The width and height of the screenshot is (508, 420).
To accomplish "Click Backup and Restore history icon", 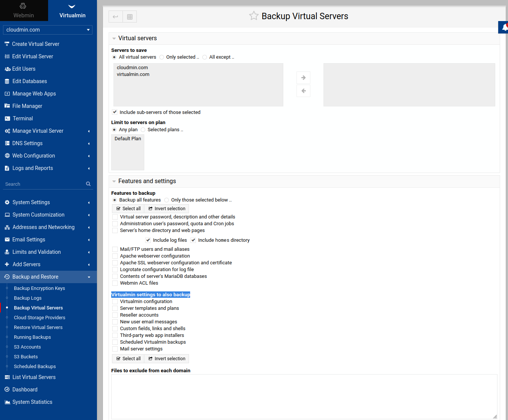I will point(7,277).
